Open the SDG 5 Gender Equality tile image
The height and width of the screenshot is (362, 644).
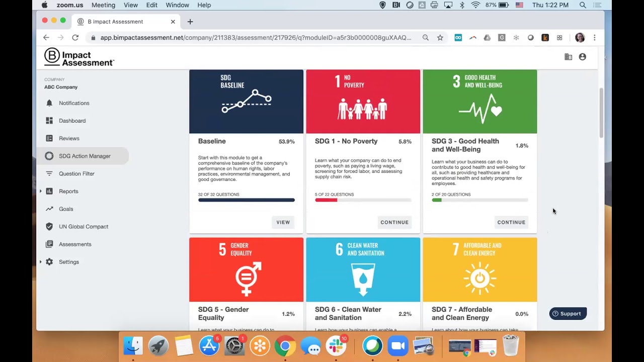pos(246,269)
